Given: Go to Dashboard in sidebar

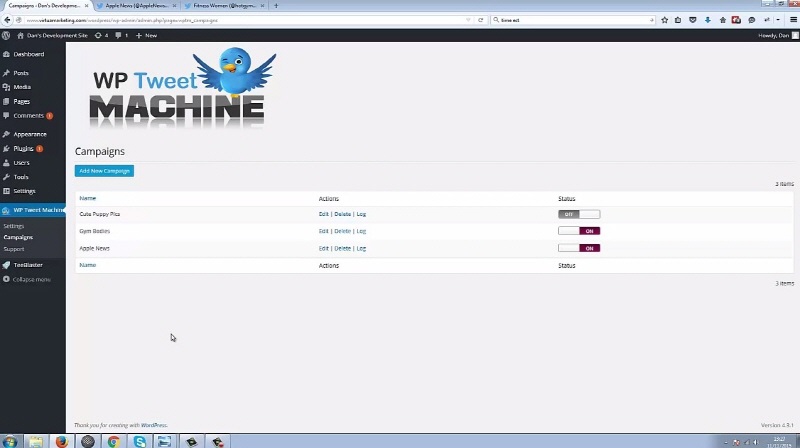Looking at the screenshot, I should click(x=29, y=54).
